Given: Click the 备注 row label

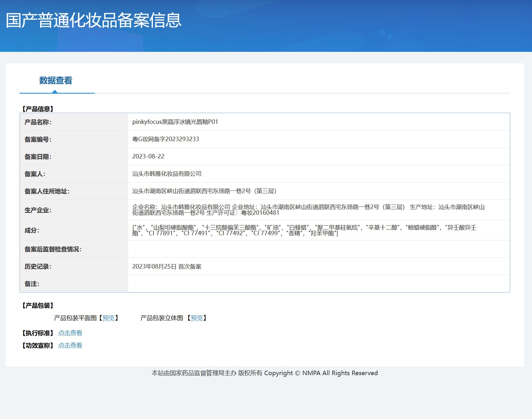Looking at the screenshot, I should pyautogui.click(x=32, y=284).
